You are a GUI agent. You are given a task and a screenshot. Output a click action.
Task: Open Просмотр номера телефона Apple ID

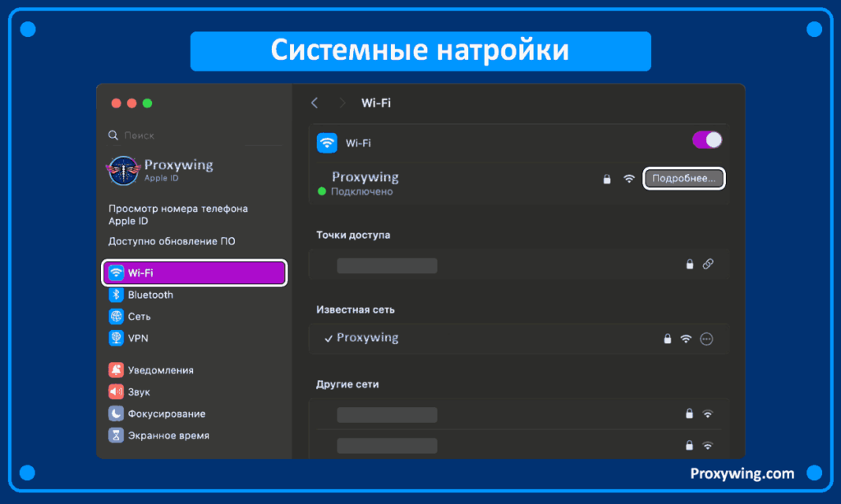[x=178, y=214]
